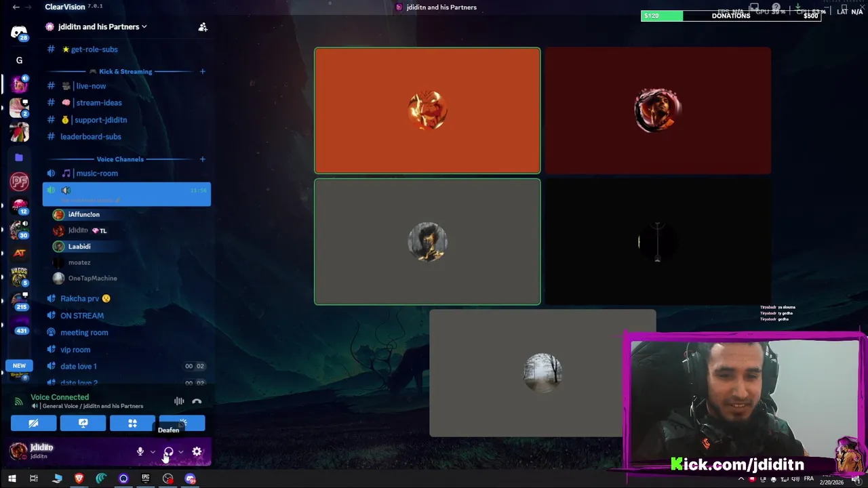Open microphone input options arrow
The width and height of the screenshot is (868, 488).
tap(153, 451)
